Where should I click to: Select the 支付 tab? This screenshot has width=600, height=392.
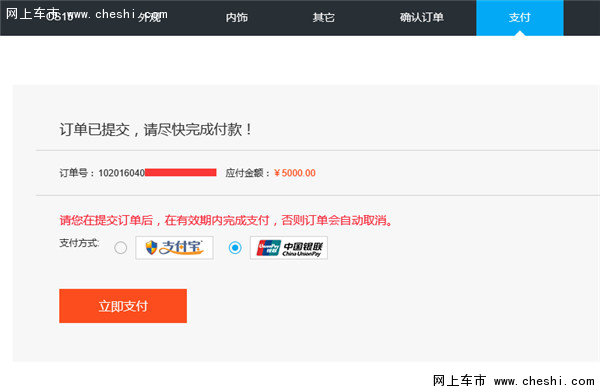coord(520,18)
